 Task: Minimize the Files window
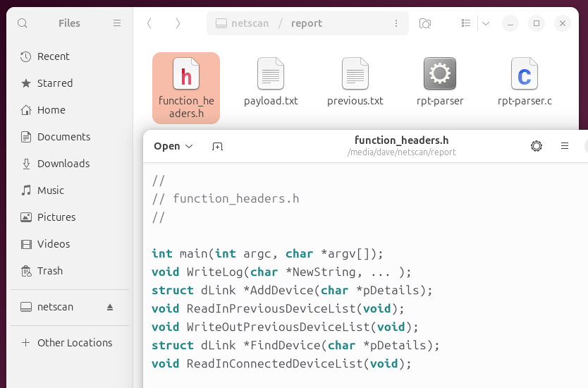[x=510, y=23]
